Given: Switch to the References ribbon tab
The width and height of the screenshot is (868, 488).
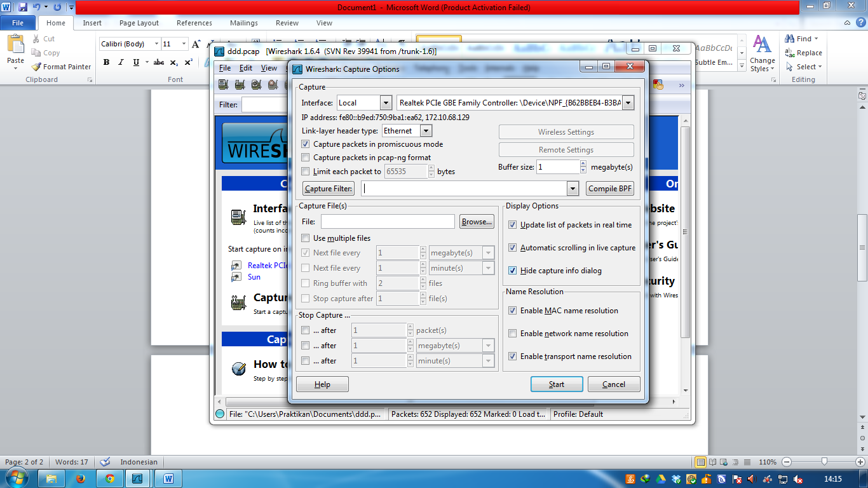Looking at the screenshot, I should point(194,23).
